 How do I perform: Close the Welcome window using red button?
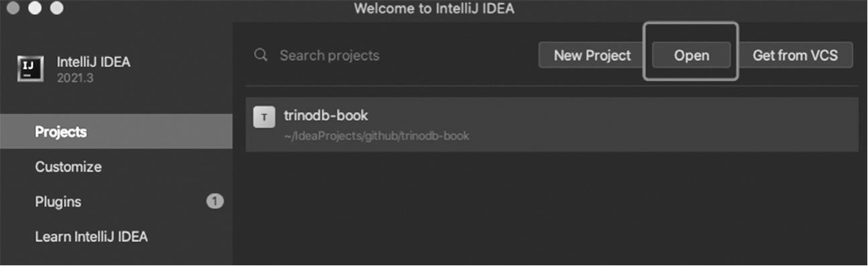(x=13, y=9)
